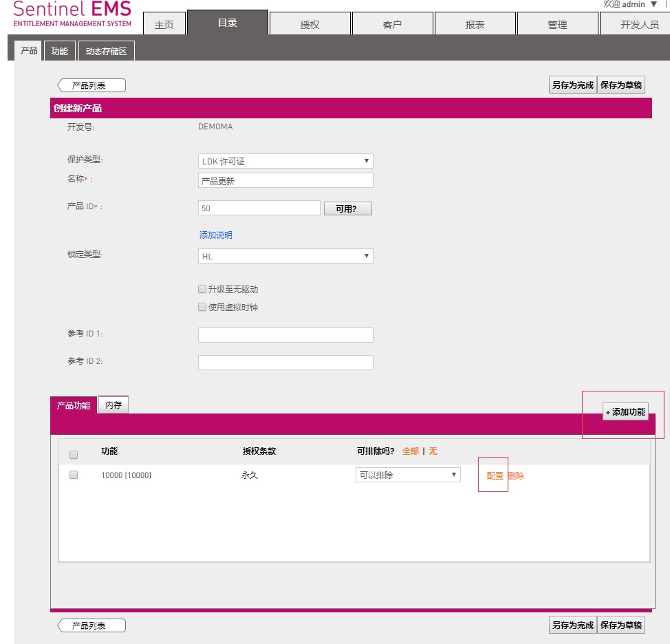Enable the 升级至无驱动 checkbox
Viewport: 670px width, 644px height.
click(x=202, y=290)
